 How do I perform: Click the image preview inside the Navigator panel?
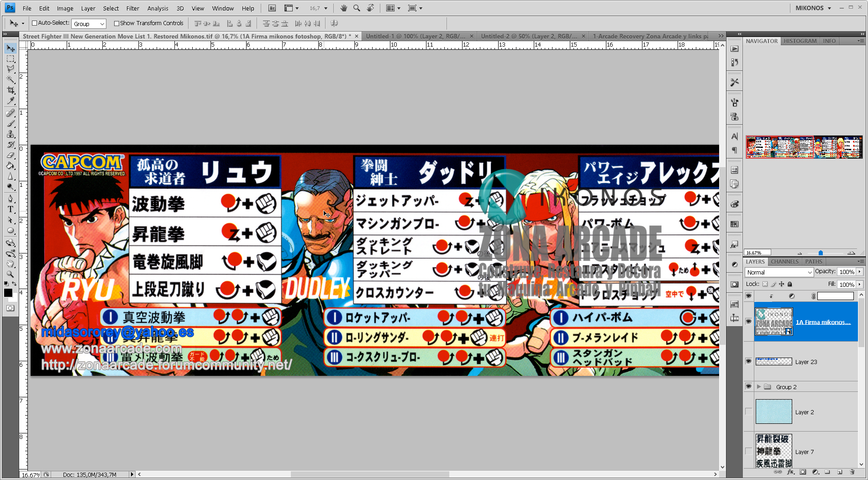(804, 146)
